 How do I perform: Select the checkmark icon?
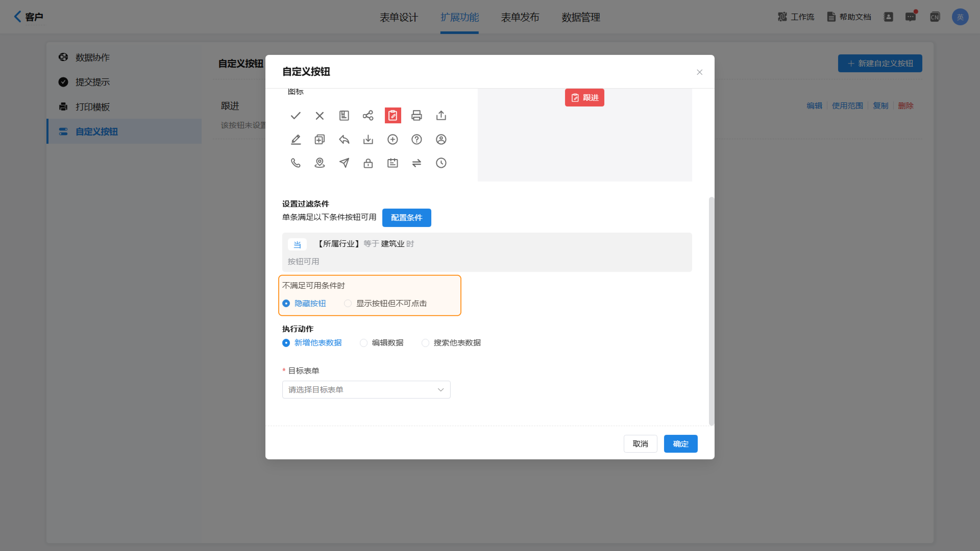pos(296,115)
